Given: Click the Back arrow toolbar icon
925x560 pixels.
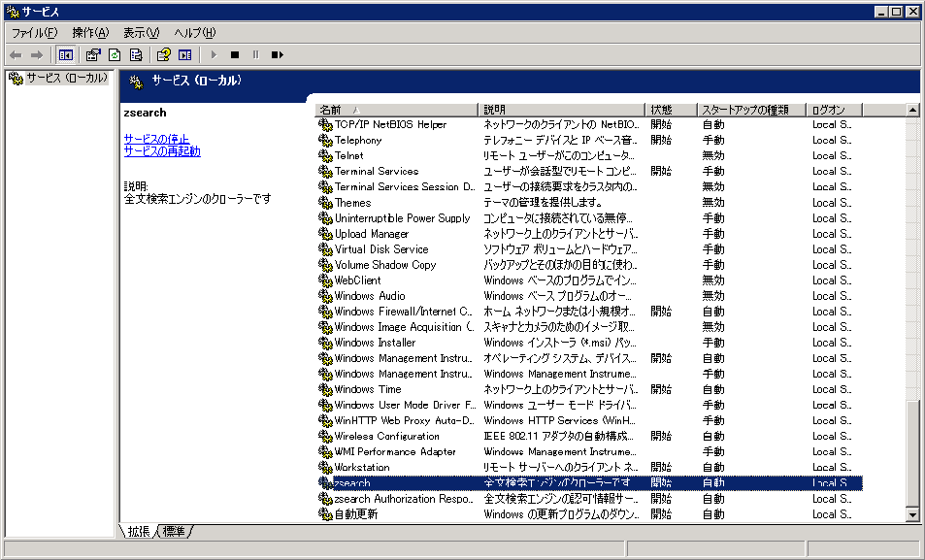Looking at the screenshot, I should click(16, 55).
